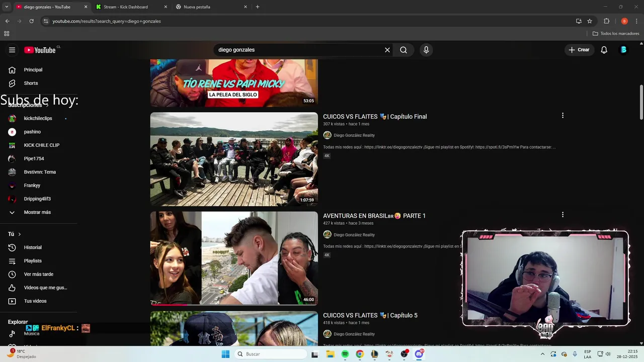Expand the Tú section chevron
This screenshot has height=362, width=644.
tap(20, 234)
